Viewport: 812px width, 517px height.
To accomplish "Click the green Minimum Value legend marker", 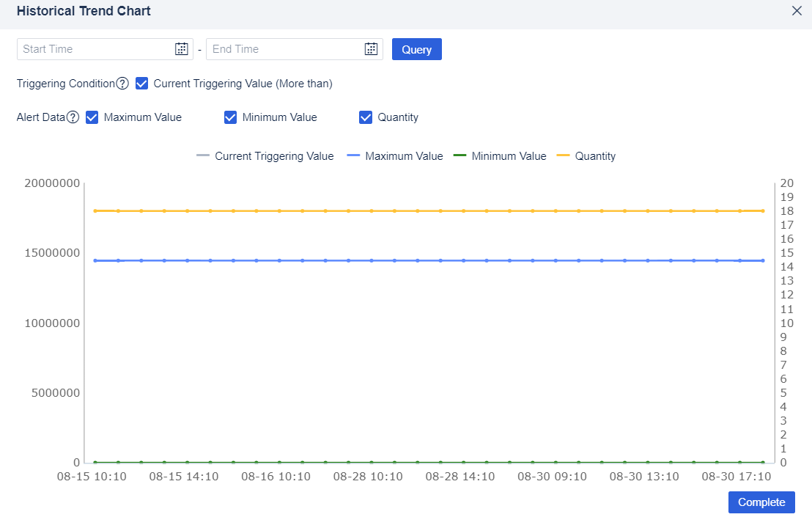I will (459, 155).
